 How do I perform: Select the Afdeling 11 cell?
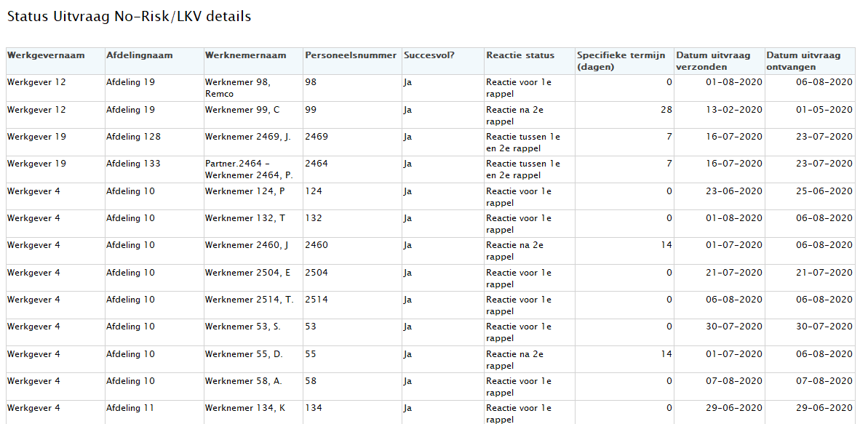coord(130,408)
